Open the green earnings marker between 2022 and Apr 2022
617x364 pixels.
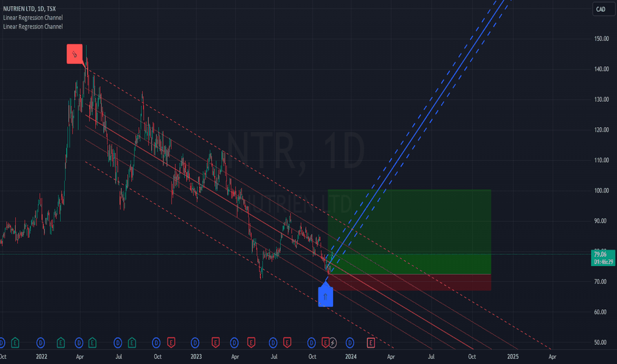tap(61, 343)
